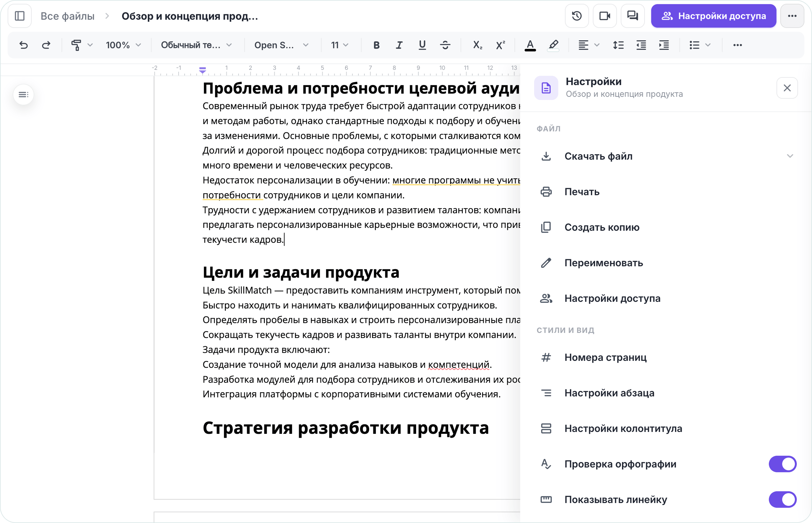Screen dimensions: 812x523
Task: Select Создать копию option
Action: (x=666, y=227)
